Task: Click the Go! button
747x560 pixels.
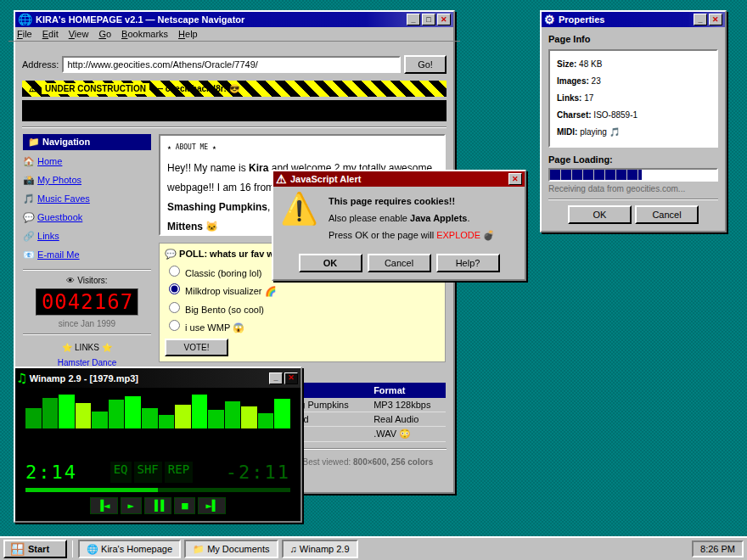Action: tap(425, 64)
